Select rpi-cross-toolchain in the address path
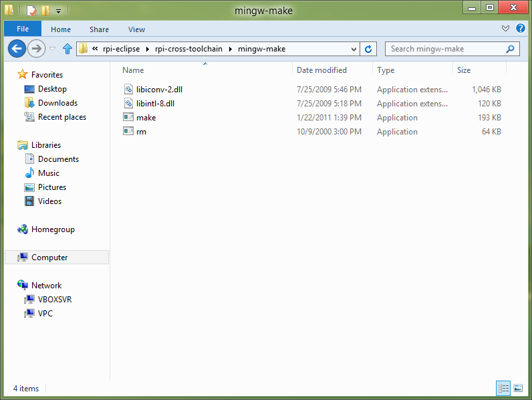The height and width of the screenshot is (400, 532). pyautogui.click(x=188, y=49)
